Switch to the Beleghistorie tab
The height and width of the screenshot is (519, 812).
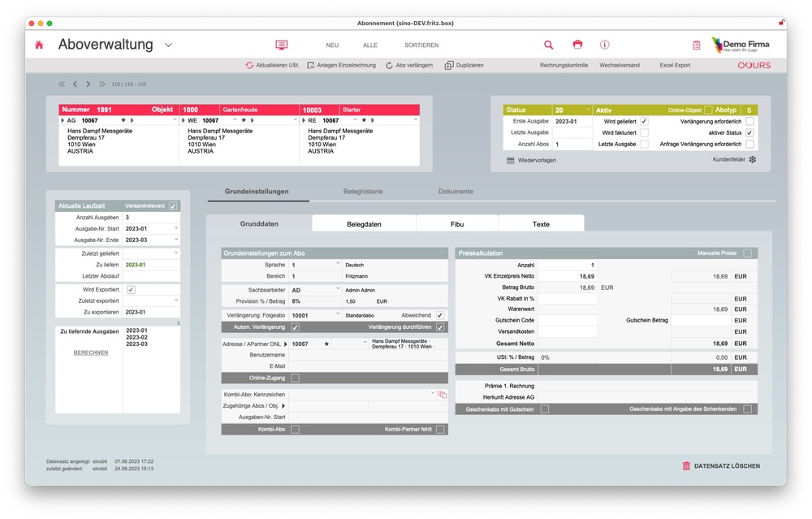pos(363,192)
